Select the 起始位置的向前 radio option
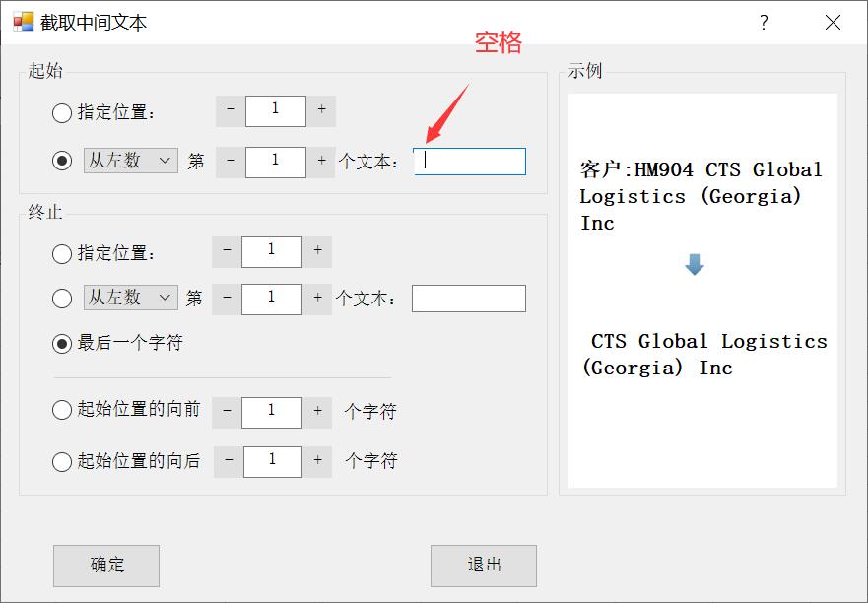Viewport: 868px width, 603px height. (x=62, y=410)
